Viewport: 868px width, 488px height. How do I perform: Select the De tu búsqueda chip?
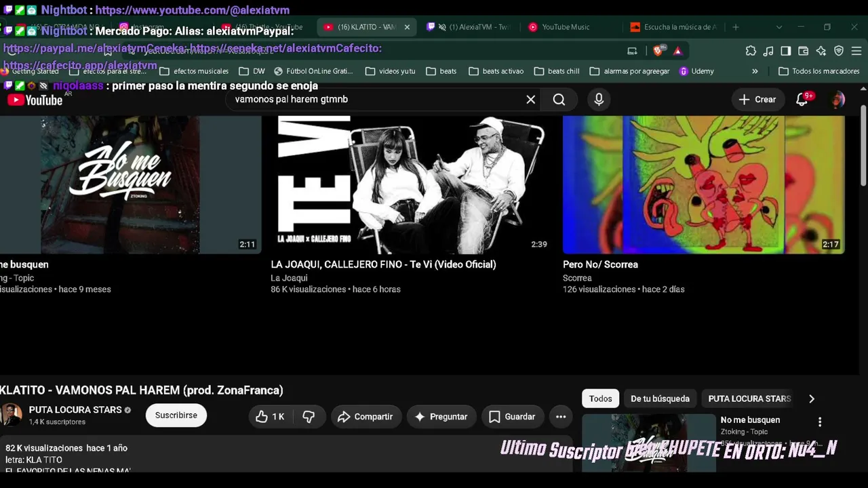click(x=660, y=399)
